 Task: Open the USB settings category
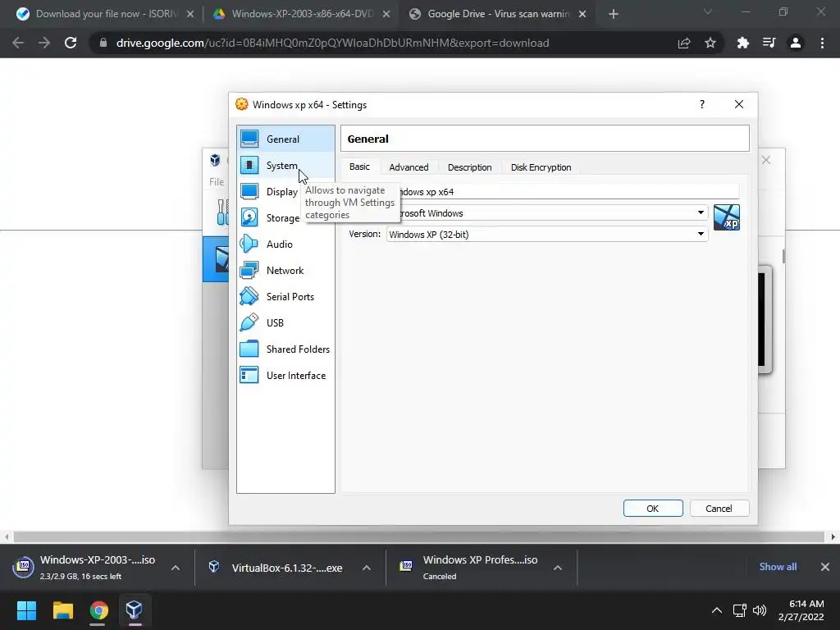coord(285,323)
